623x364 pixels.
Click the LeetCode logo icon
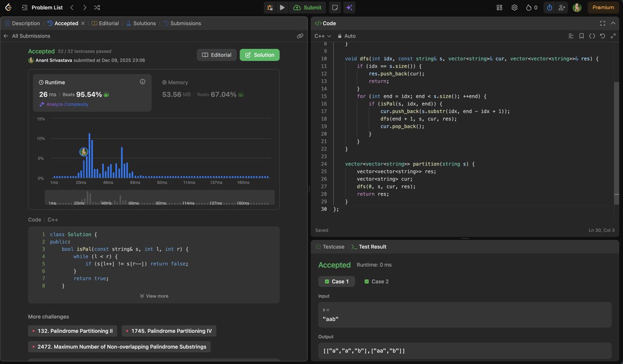tap(9, 7)
